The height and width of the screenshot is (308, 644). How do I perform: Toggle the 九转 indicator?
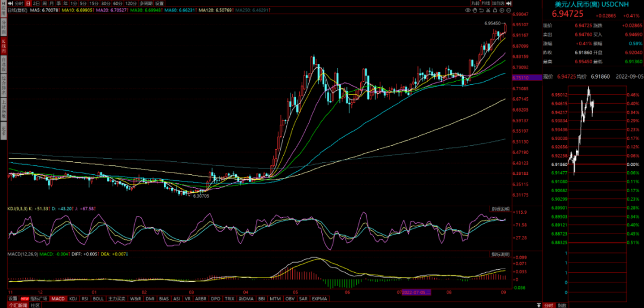[x=476, y=4]
